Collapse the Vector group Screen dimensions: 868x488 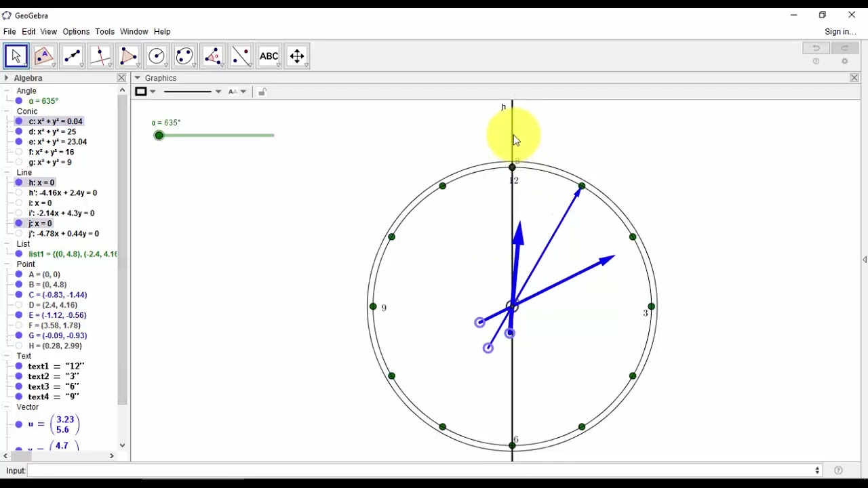7,407
